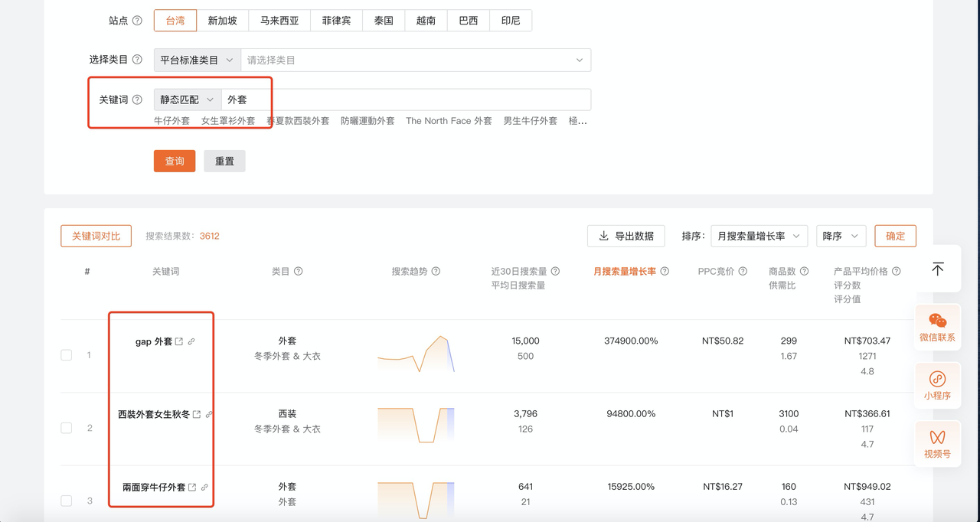Open 小程序 mini program
This screenshot has width=980, height=522.
coord(938,386)
